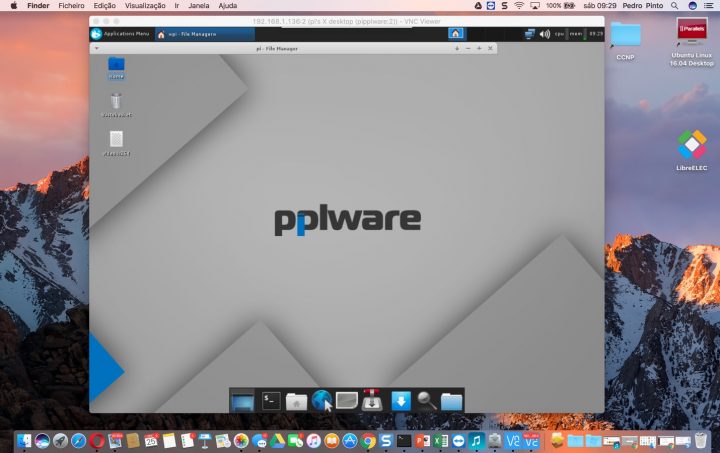Open the magnifier application finder icon
The width and height of the screenshot is (720, 453).
(x=426, y=401)
